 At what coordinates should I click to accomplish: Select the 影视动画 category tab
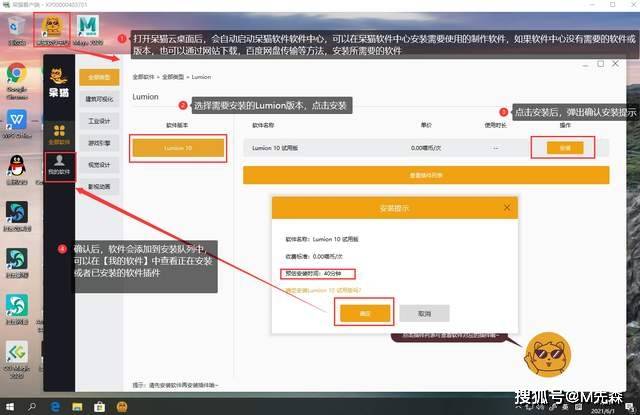point(99,186)
